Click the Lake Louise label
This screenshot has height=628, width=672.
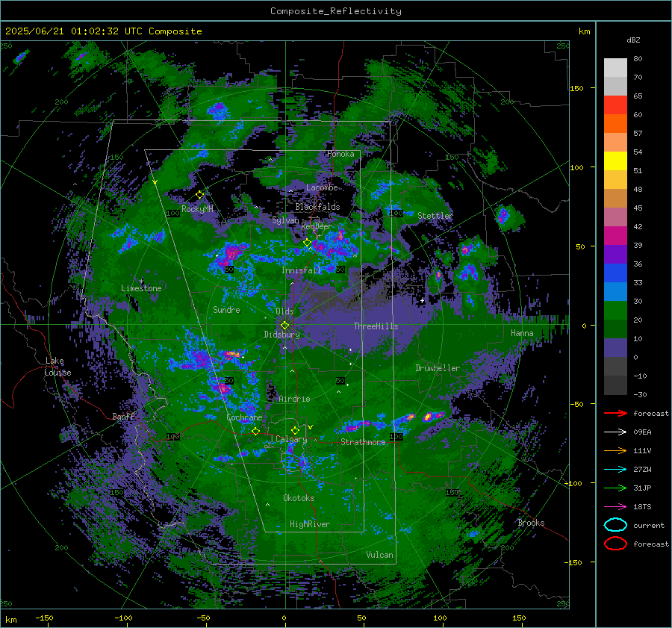coord(57,367)
